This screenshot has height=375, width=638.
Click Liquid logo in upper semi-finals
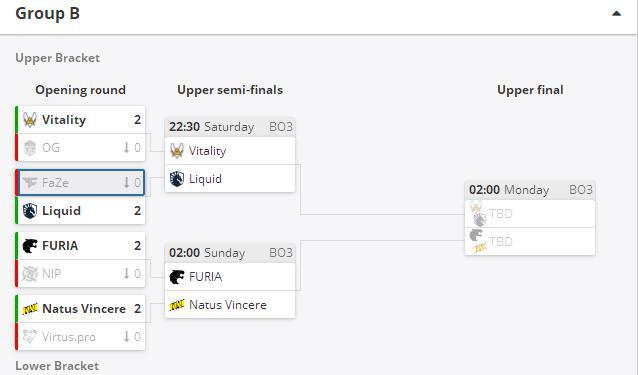[x=177, y=179]
